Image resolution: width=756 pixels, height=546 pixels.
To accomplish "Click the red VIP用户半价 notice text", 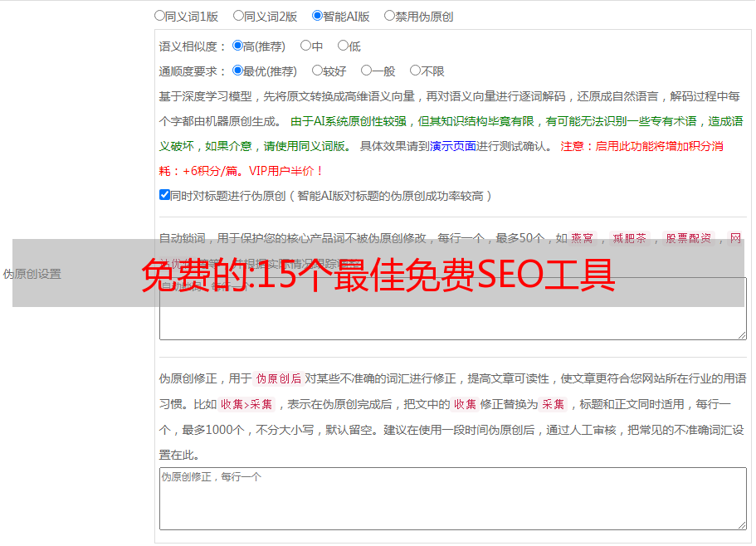I will pos(285,171).
